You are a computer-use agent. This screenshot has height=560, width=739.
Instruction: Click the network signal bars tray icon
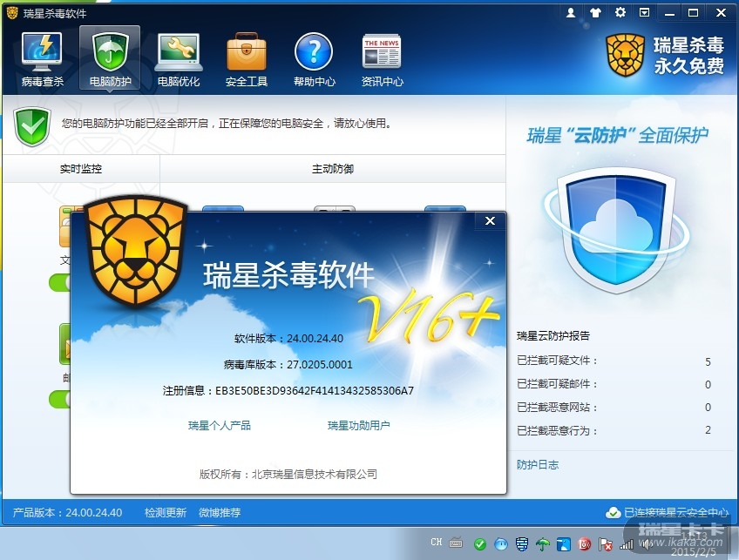(627, 545)
